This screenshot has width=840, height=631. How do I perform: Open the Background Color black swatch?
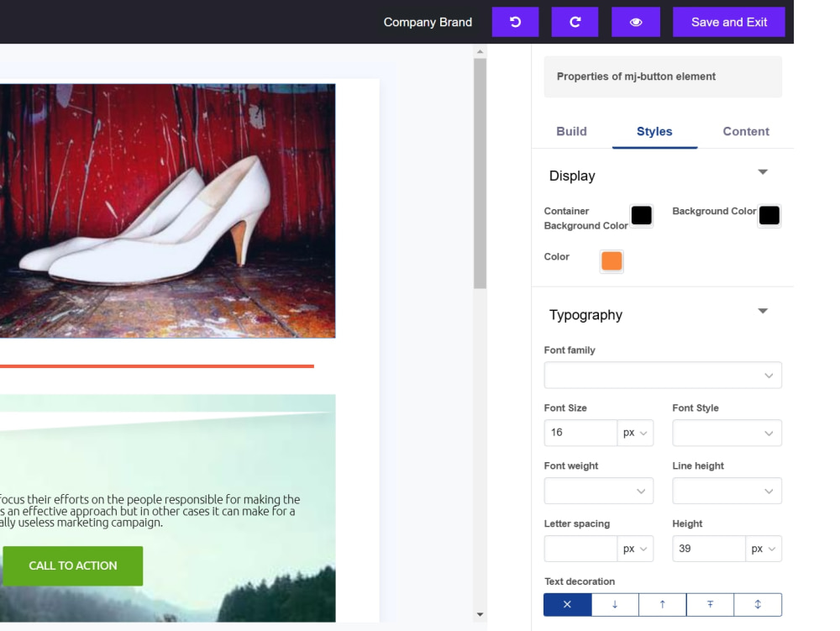coord(769,215)
